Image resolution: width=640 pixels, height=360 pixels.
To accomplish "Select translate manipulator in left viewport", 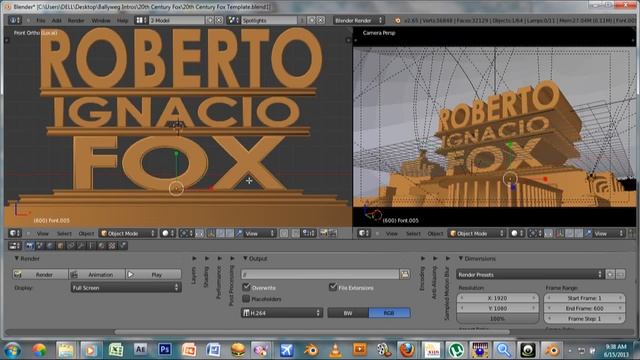I will pos(221,233).
